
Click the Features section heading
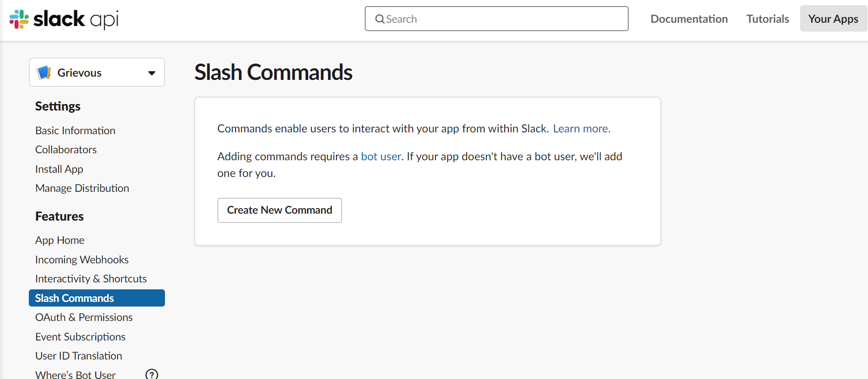point(59,216)
